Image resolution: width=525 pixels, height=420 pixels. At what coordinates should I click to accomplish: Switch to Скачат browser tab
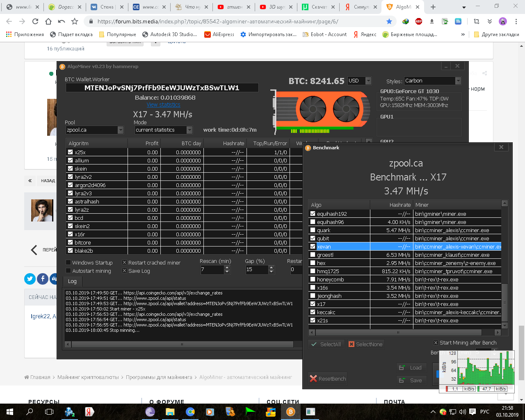[319, 7]
